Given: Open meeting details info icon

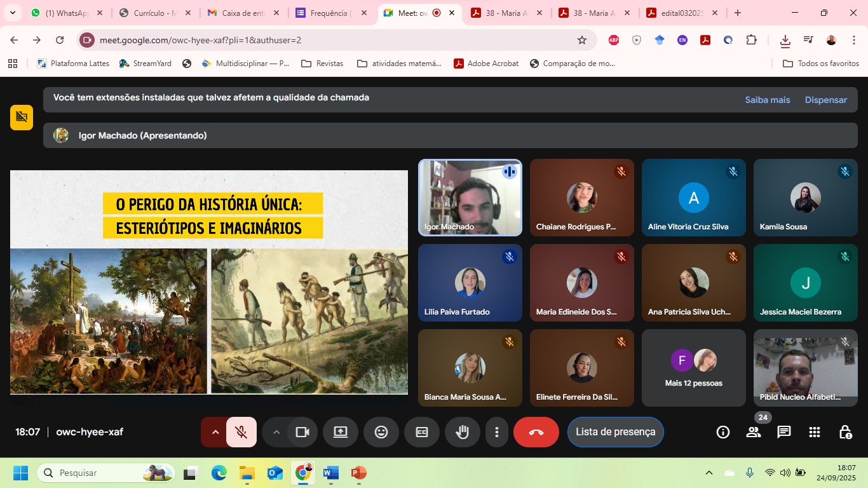Looking at the screenshot, I should [x=723, y=432].
